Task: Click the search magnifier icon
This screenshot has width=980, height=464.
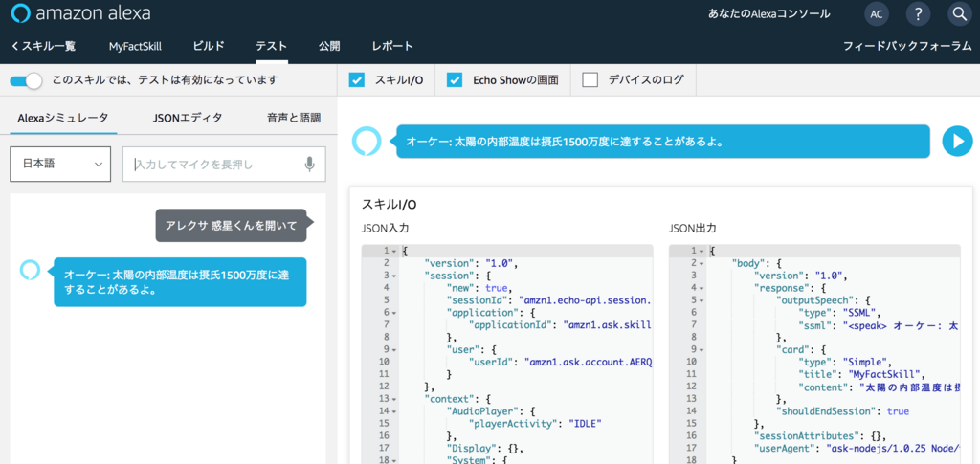Action: click(x=959, y=13)
